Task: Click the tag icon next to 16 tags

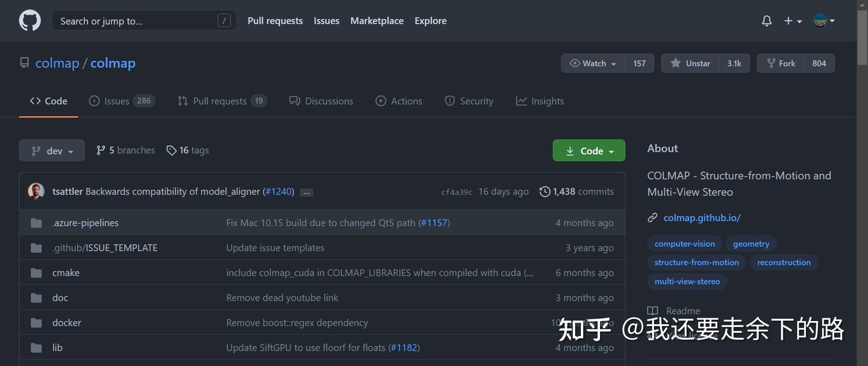Action: (171, 150)
